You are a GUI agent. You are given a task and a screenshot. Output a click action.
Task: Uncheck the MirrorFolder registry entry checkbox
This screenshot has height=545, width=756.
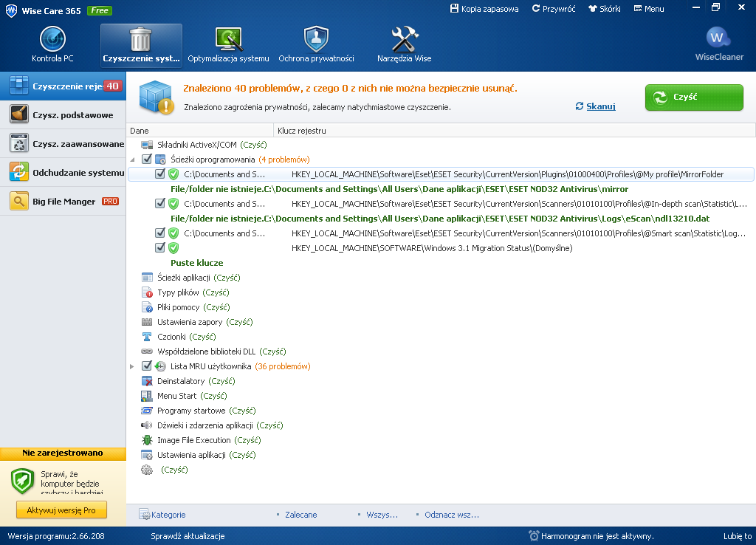click(x=160, y=174)
